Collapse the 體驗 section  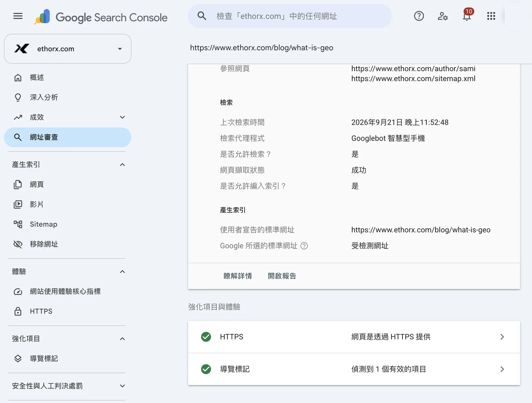coord(122,272)
